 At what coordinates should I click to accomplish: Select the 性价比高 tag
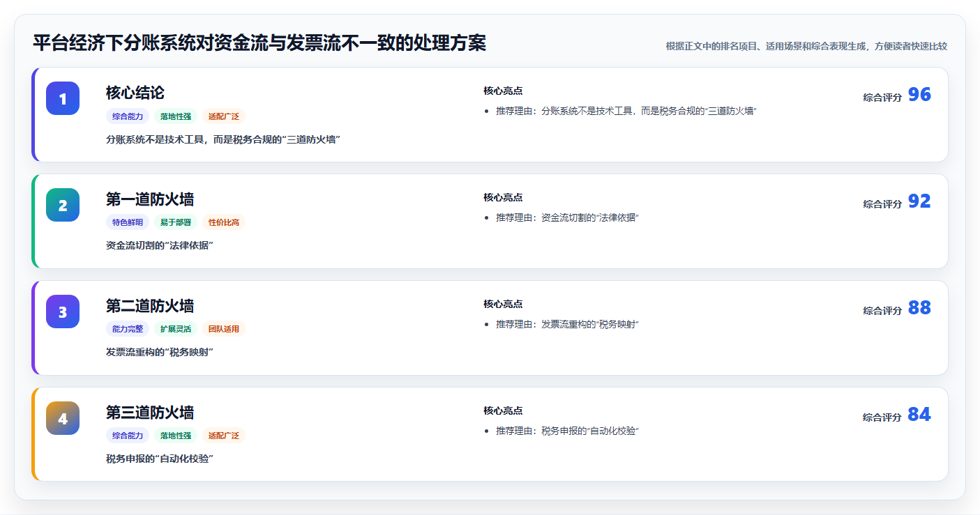pyautogui.click(x=224, y=222)
